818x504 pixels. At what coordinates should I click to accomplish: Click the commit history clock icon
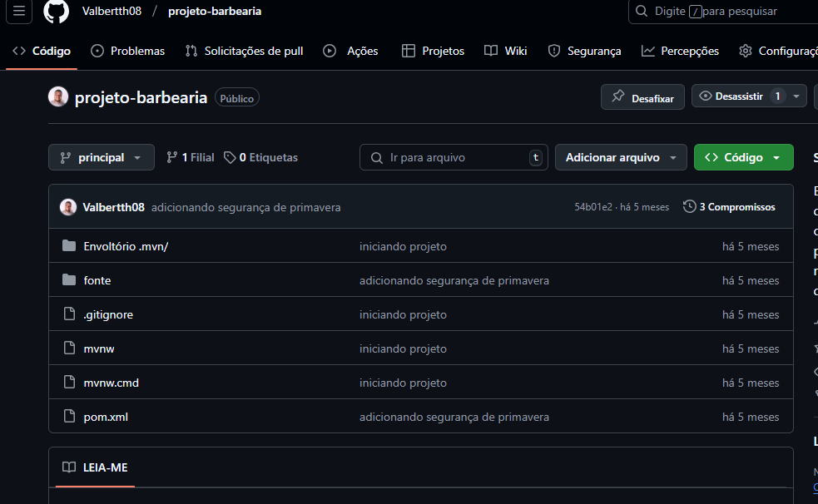[689, 207]
